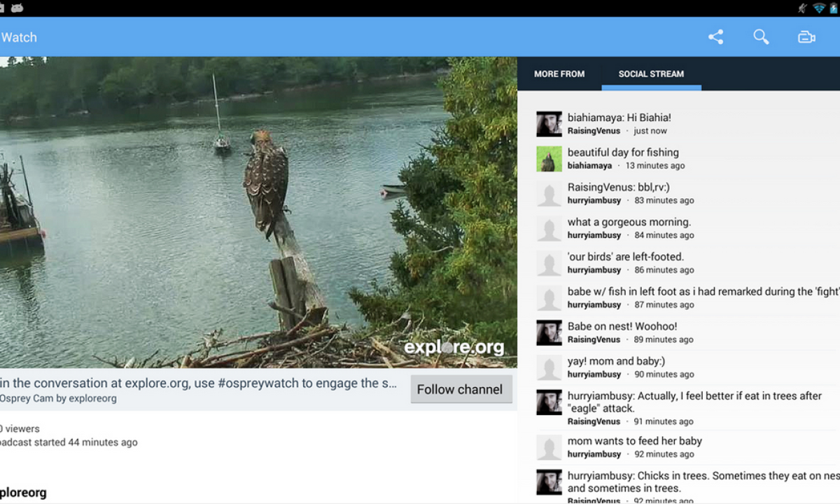Tap the broadcast camera icon

pyautogui.click(x=806, y=37)
